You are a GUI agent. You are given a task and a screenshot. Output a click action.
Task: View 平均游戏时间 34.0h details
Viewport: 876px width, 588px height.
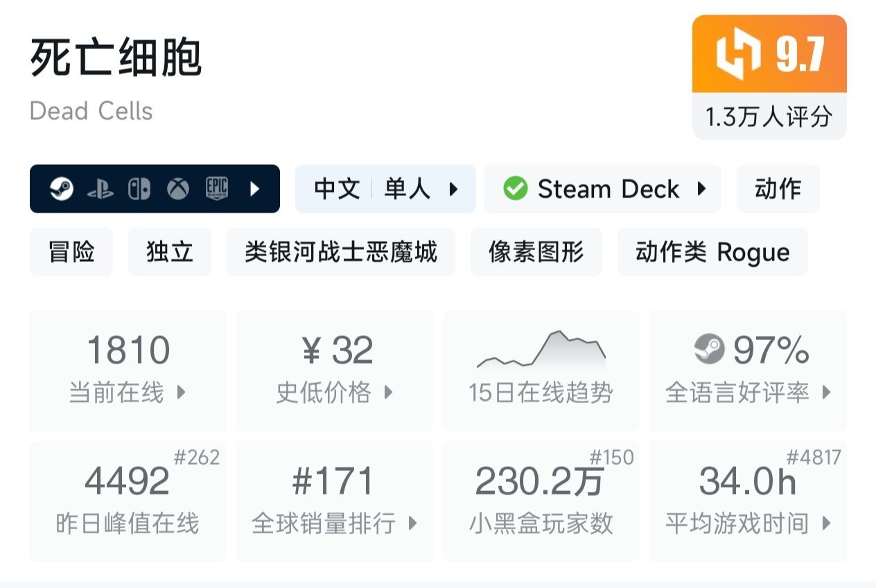tap(748, 501)
